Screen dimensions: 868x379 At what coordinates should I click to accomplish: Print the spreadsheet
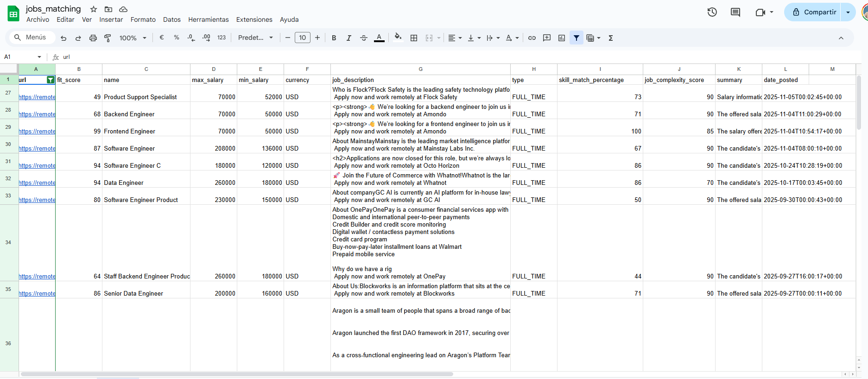pyautogui.click(x=93, y=38)
